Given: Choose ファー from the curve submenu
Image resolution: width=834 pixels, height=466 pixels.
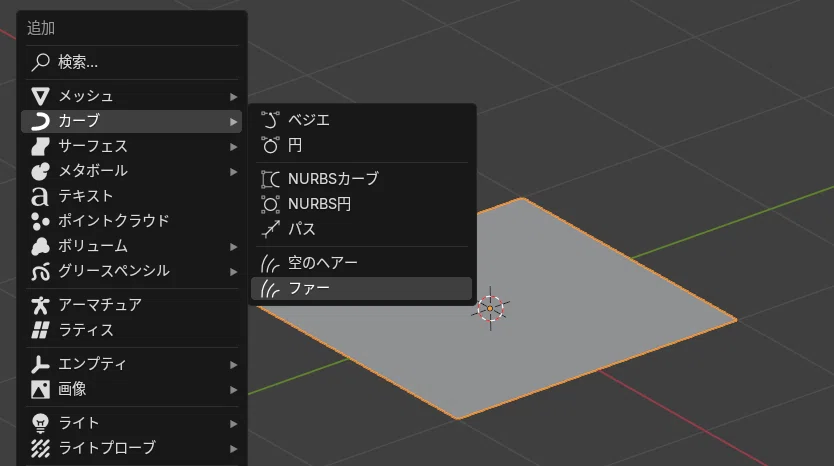Looking at the screenshot, I should [x=361, y=288].
